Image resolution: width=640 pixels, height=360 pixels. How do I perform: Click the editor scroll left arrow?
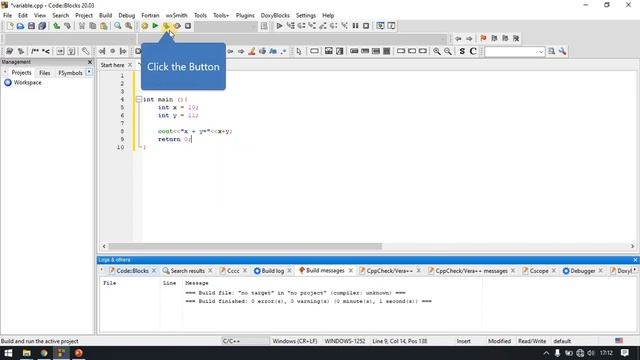coord(104,246)
